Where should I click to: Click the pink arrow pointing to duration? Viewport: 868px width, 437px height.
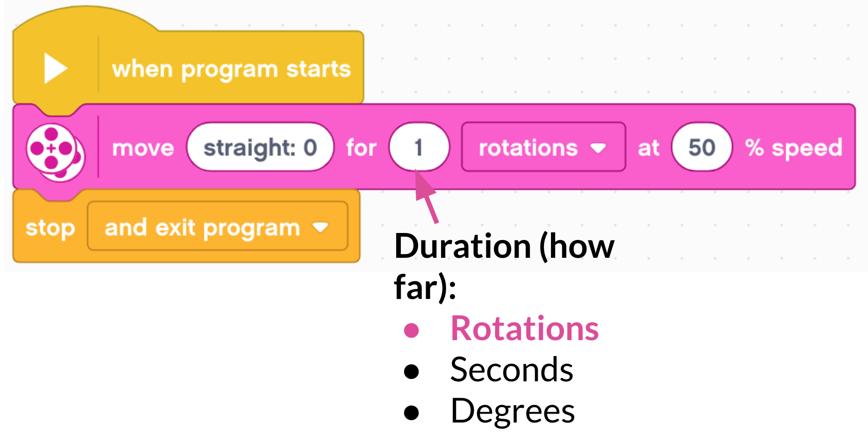pyautogui.click(x=427, y=197)
